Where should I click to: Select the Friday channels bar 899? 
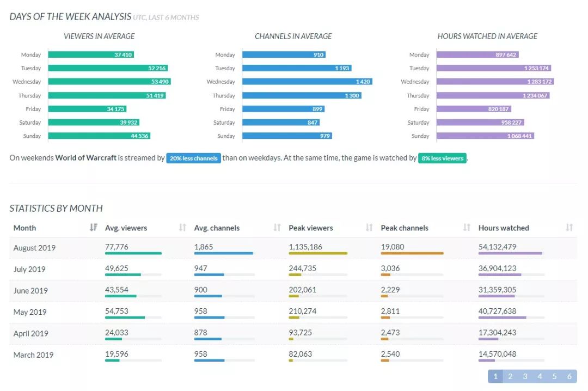pyautogui.click(x=284, y=109)
